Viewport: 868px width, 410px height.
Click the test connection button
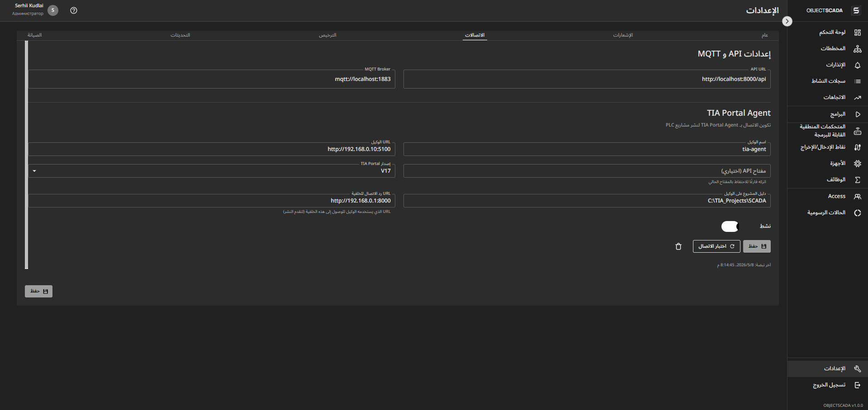pyautogui.click(x=716, y=246)
